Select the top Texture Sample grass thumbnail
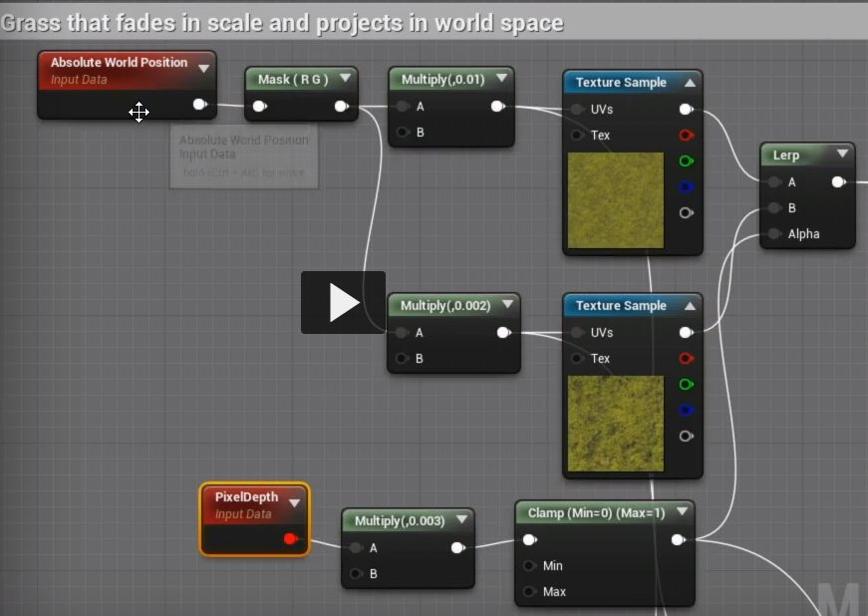The image size is (868, 616). (616, 200)
